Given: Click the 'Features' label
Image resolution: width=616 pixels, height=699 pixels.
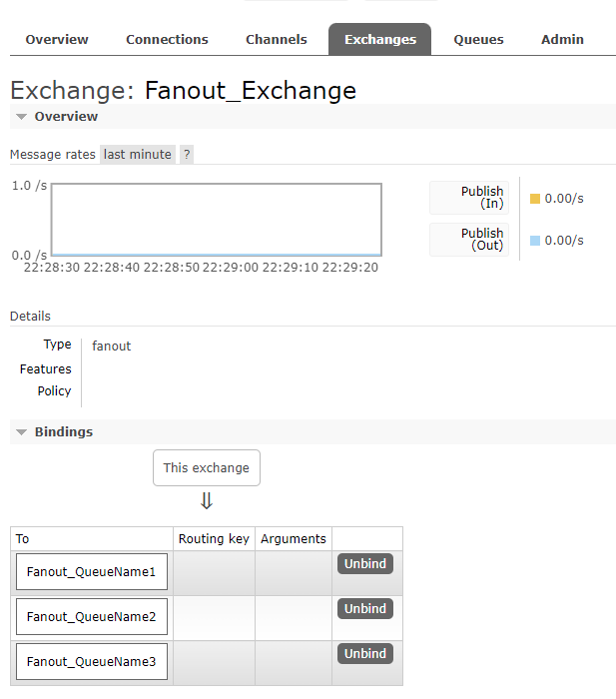Looking at the screenshot, I should (46, 369).
